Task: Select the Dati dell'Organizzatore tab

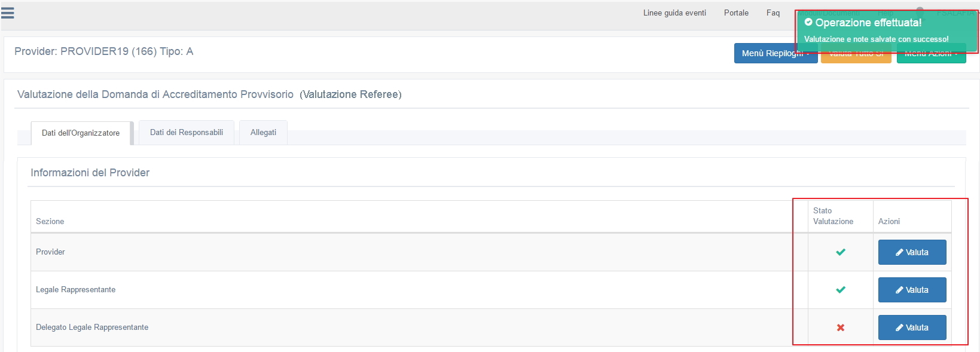Action: tap(81, 133)
